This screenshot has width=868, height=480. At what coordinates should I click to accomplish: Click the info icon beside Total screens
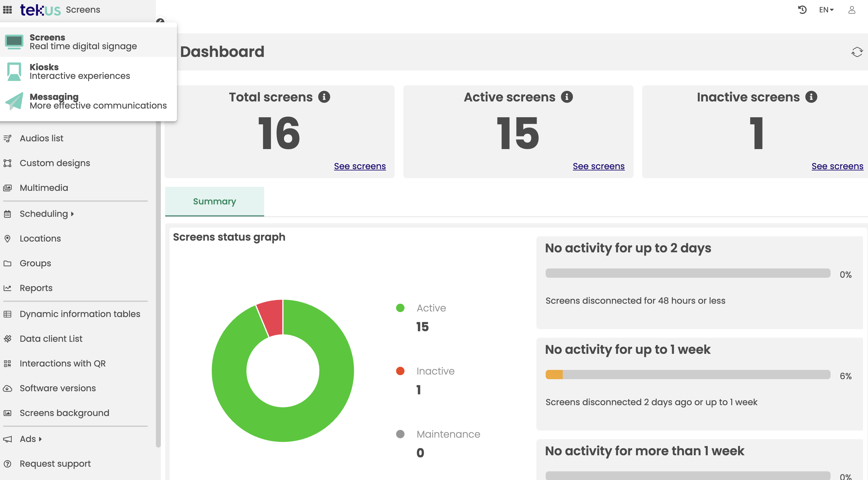(x=324, y=97)
